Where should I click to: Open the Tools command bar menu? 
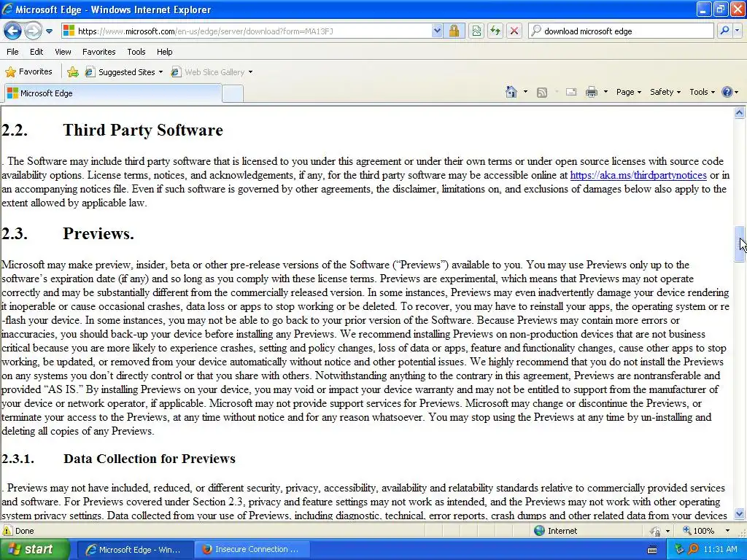click(x=702, y=92)
